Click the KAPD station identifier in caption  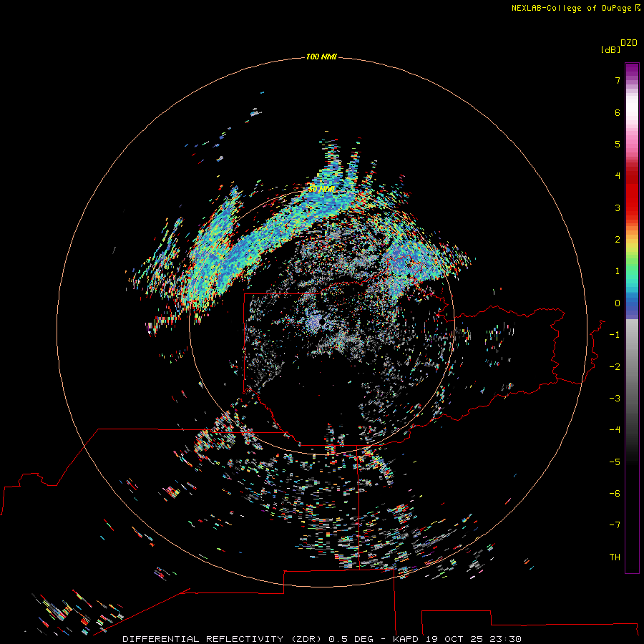click(x=406, y=639)
